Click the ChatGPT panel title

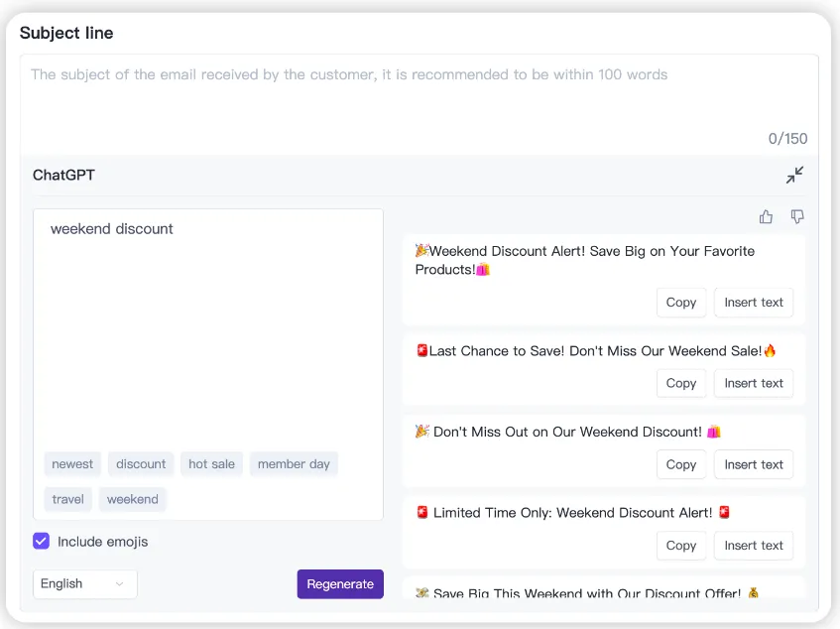point(63,176)
